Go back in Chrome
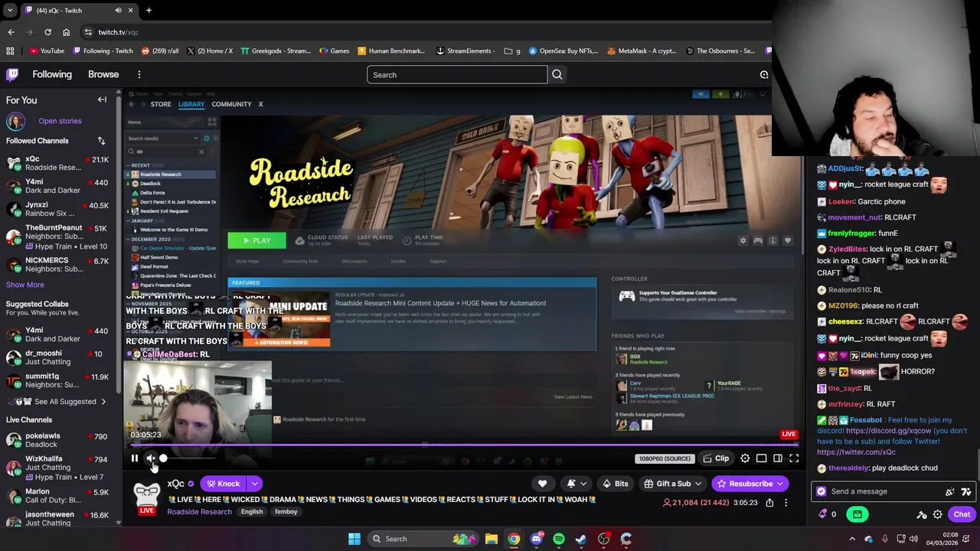This screenshot has height=551, width=980. pos(11,32)
